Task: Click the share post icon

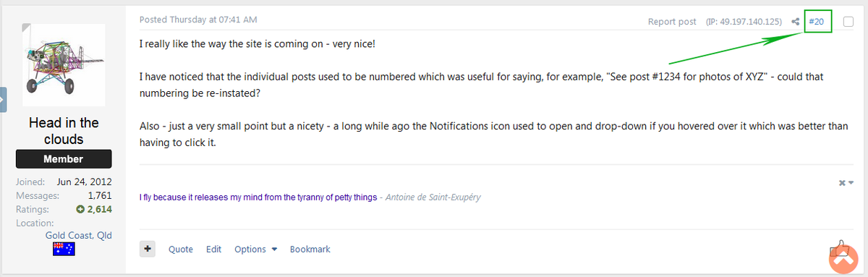Action: (x=795, y=22)
